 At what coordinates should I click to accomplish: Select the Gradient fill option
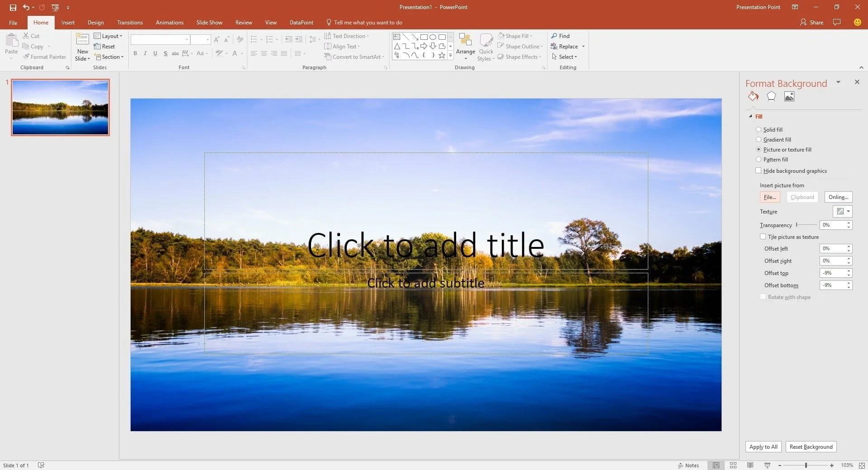(x=759, y=139)
